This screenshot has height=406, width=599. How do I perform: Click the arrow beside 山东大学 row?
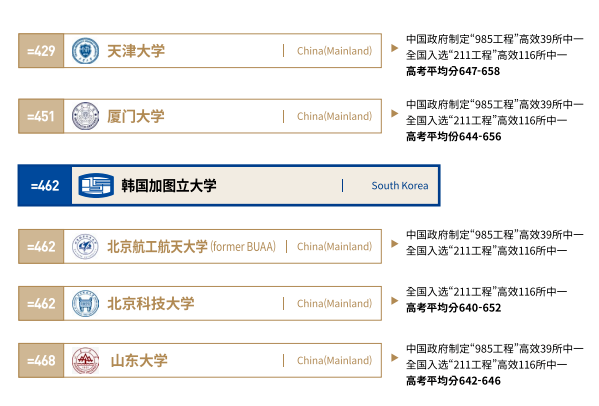tap(395, 357)
